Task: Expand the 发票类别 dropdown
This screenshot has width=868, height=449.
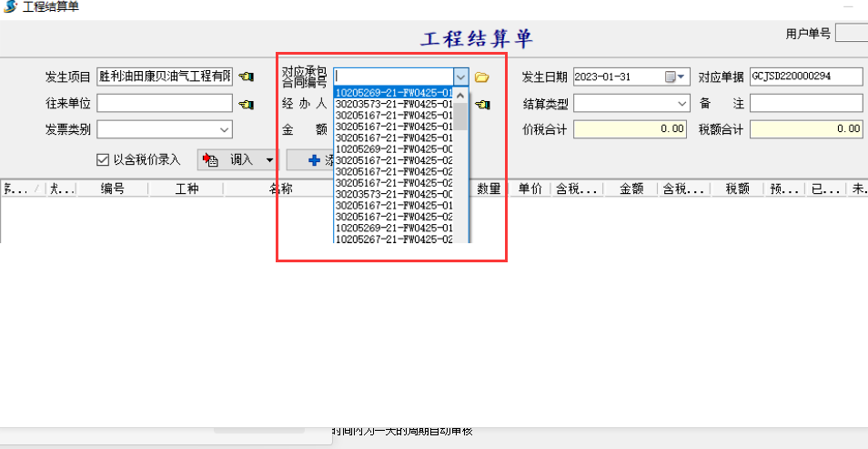Action: tap(225, 128)
